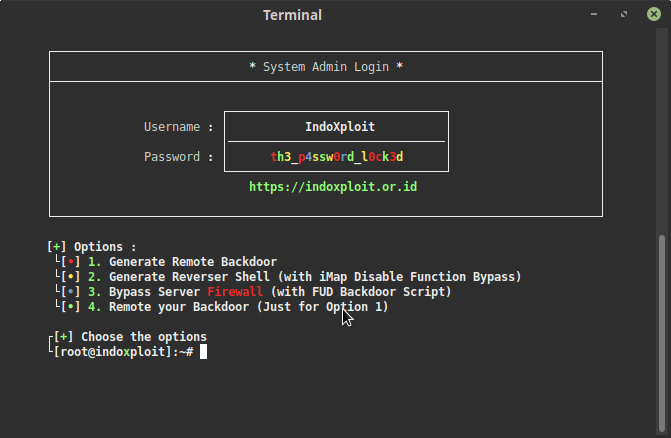Click the bullet marker for option 2

click(70, 277)
